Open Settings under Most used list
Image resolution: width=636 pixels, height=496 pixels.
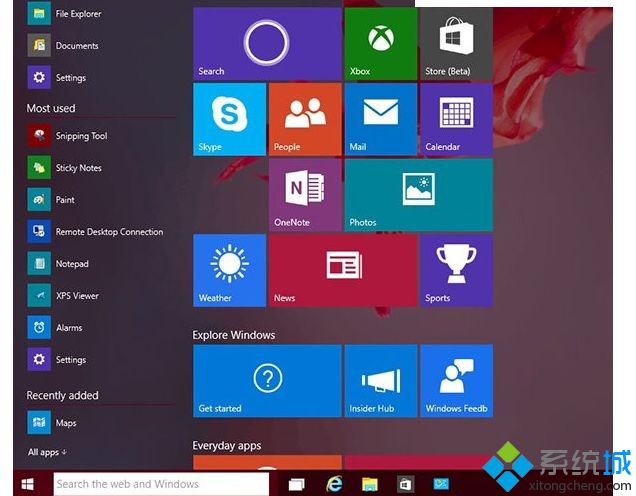[57, 359]
